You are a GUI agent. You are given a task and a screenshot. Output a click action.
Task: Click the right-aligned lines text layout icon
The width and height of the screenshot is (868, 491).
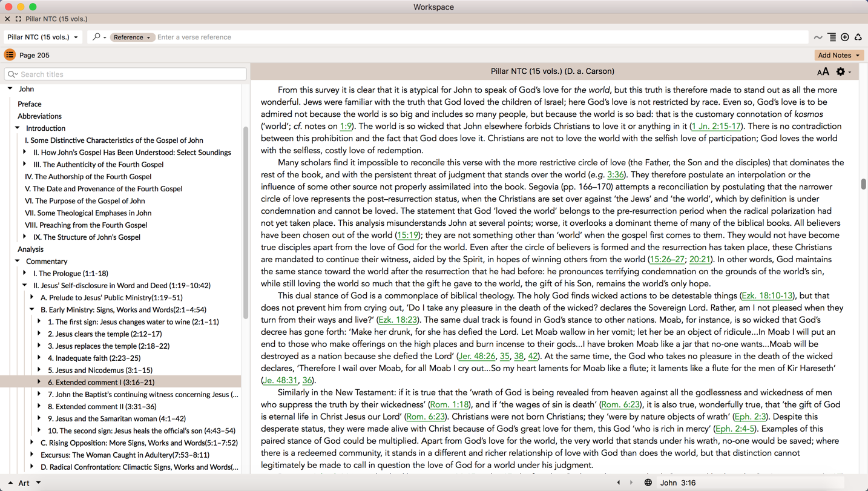pos(832,38)
